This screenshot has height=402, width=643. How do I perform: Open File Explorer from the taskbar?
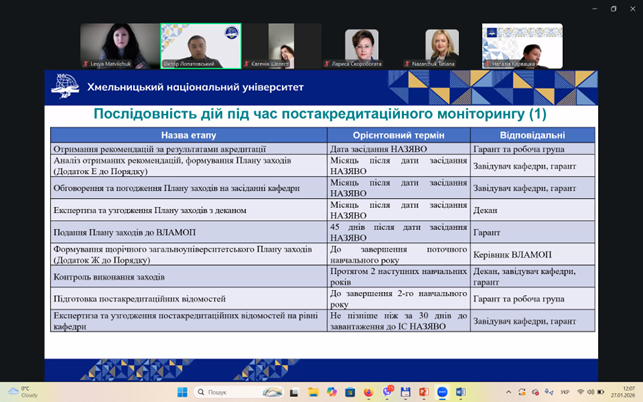coord(313,392)
